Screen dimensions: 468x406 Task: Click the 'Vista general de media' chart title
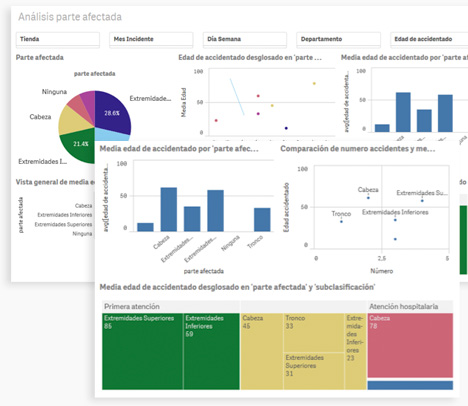coord(55,182)
